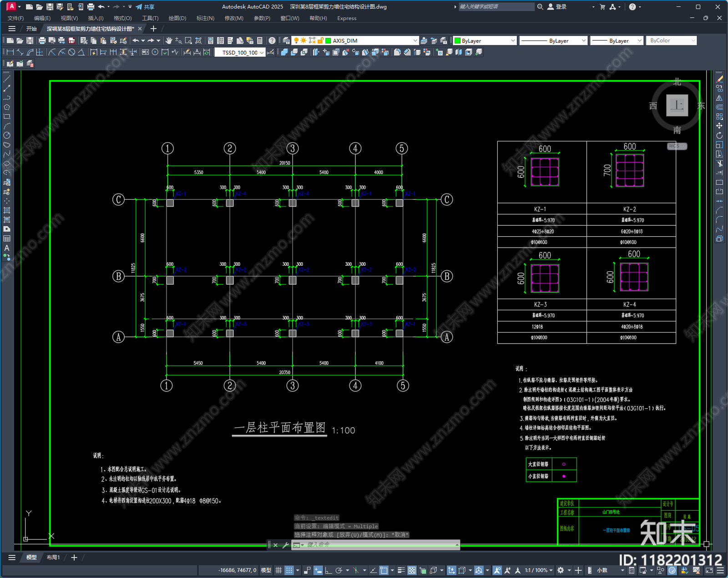Select the Table tool in draw toolbar
728x578 pixels.
coord(7,238)
